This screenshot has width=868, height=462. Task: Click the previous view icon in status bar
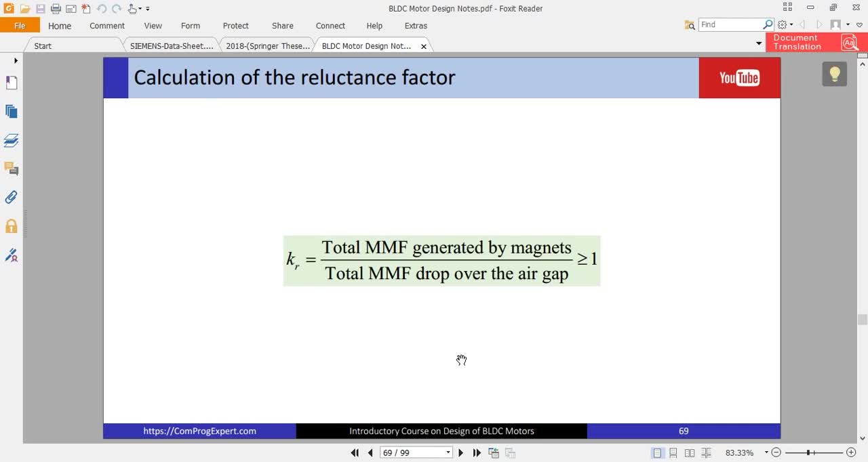tap(494, 453)
